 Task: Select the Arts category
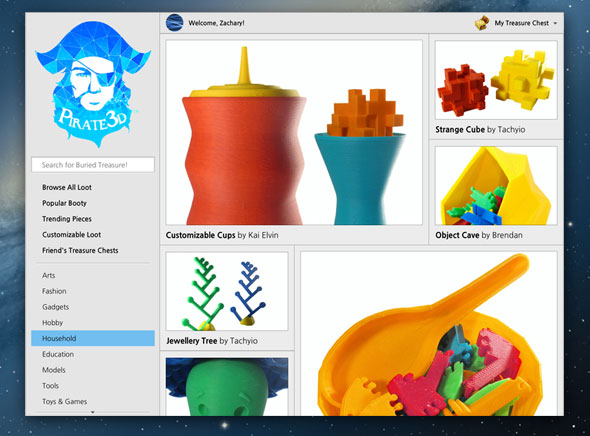[49, 275]
